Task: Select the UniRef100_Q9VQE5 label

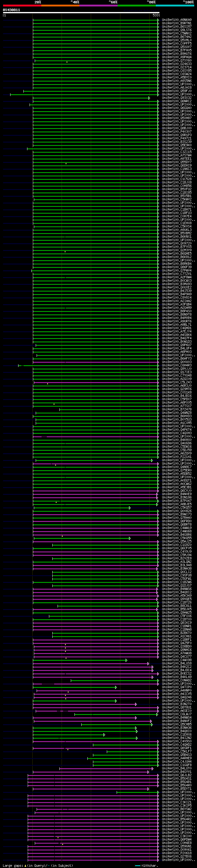Action: point(177,599)
